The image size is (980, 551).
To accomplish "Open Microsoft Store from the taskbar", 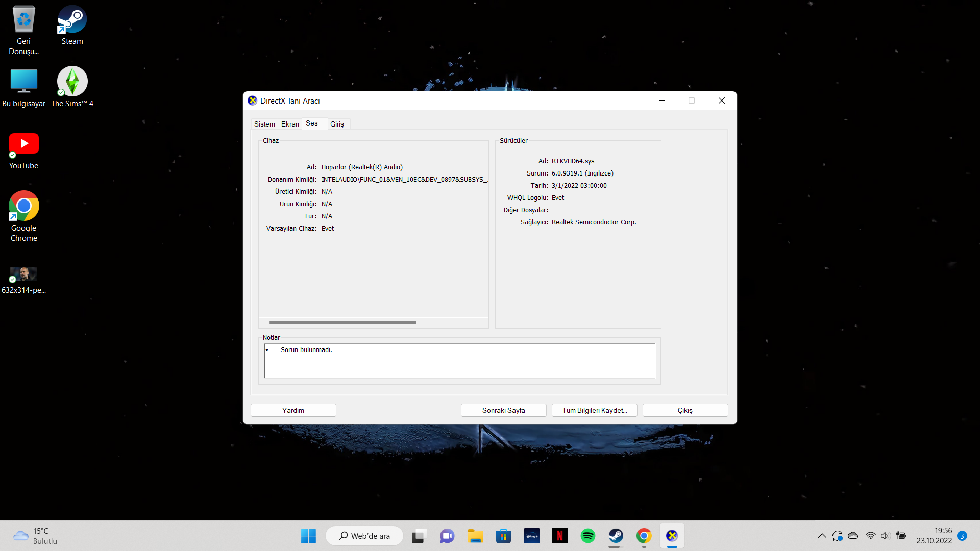I will (503, 536).
